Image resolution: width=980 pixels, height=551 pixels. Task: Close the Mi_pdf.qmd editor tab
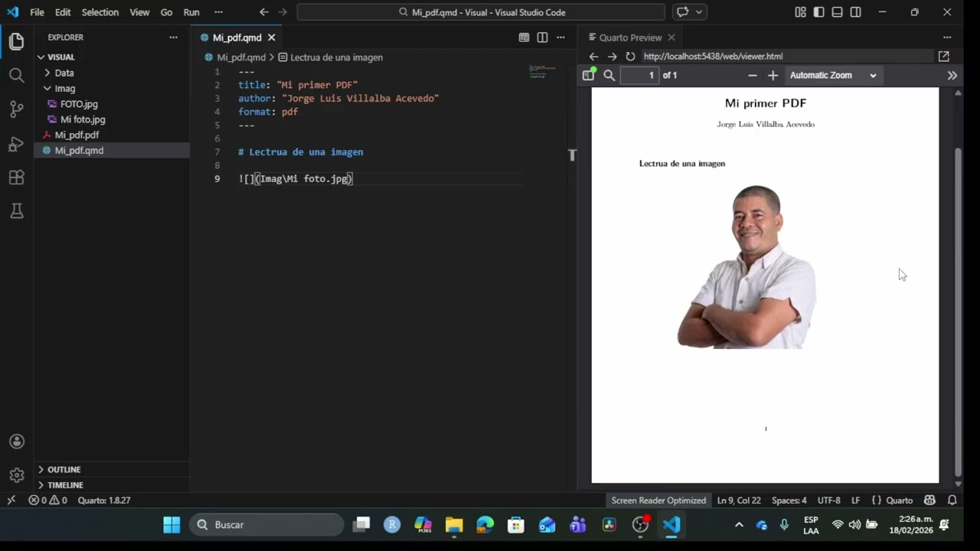(x=271, y=37)
